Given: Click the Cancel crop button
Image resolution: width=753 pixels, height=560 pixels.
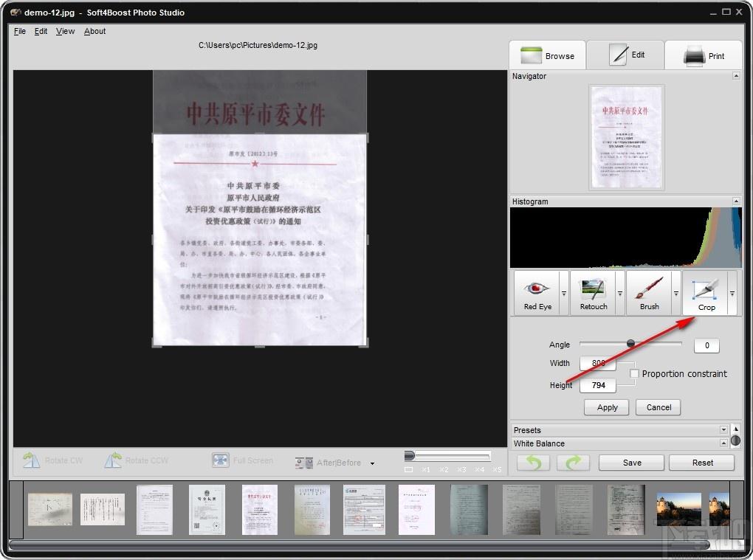Looking at the screenshot, I should [x=659, y=407].
